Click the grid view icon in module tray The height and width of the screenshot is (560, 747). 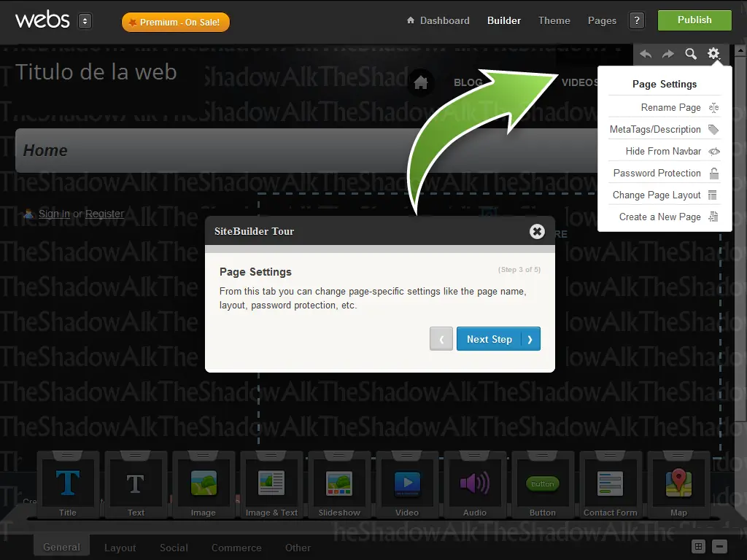[x=698, y=546]
